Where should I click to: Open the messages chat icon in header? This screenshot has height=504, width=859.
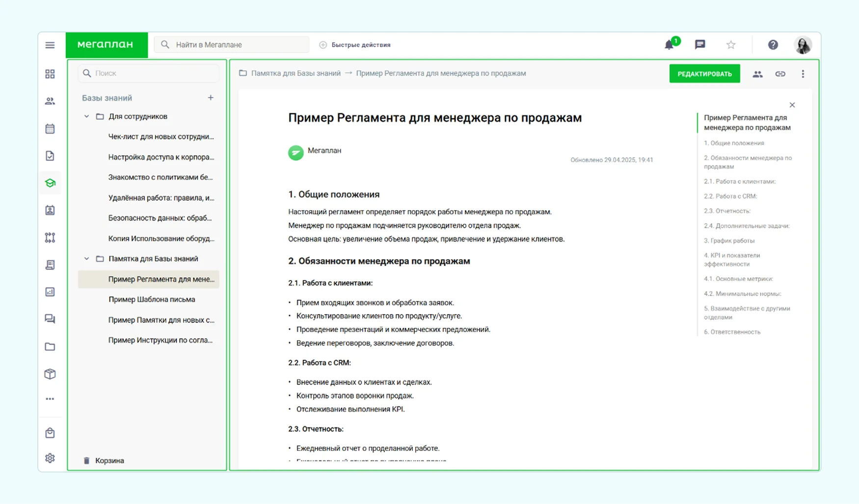700,45
